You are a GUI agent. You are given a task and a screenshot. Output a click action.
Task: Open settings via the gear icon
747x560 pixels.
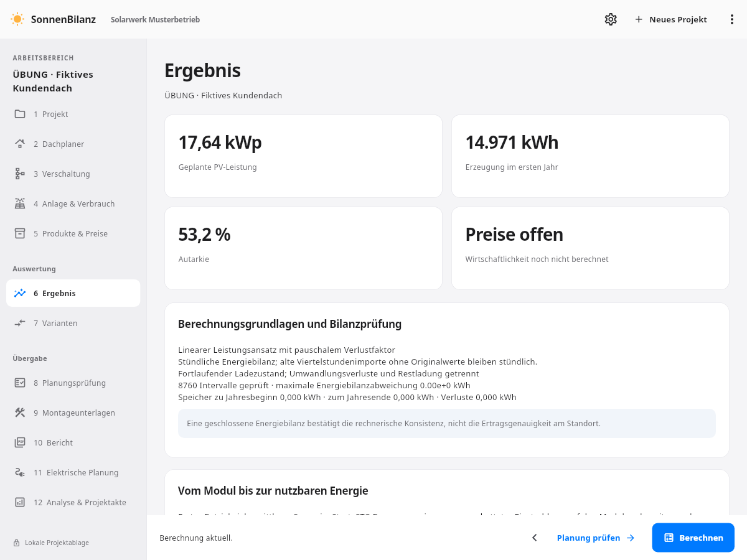(x=611, y=19)
